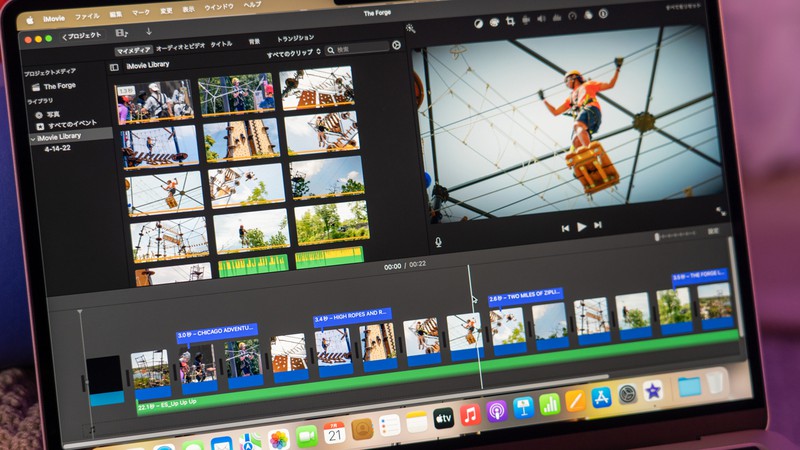Toggle the library sidebar list icon
This screenshot has height=450, width=800.
click(x=114, y=67)
